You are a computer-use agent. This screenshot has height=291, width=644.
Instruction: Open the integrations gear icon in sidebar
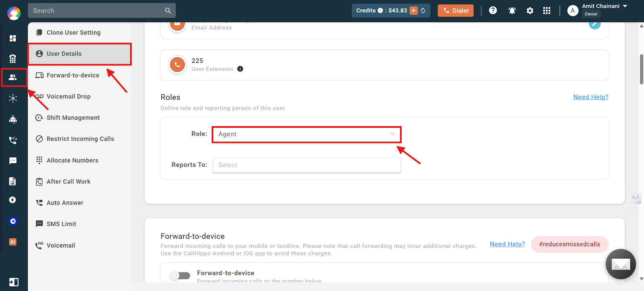[x=13, y=98]
